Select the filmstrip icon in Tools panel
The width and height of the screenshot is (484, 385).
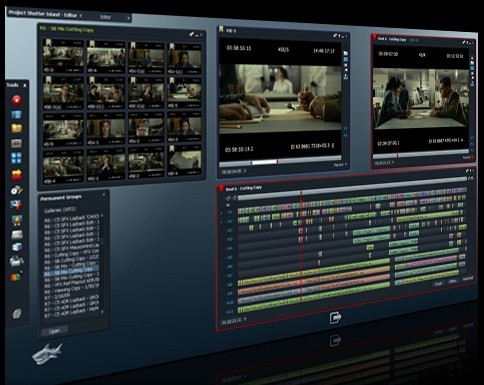coord(17,144)
